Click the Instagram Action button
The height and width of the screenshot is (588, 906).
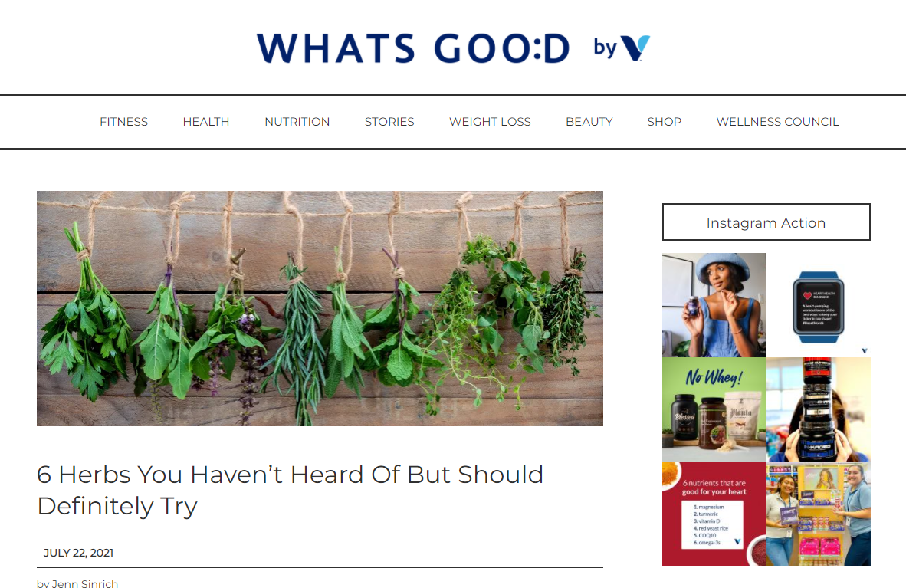(x=766, y=222)
